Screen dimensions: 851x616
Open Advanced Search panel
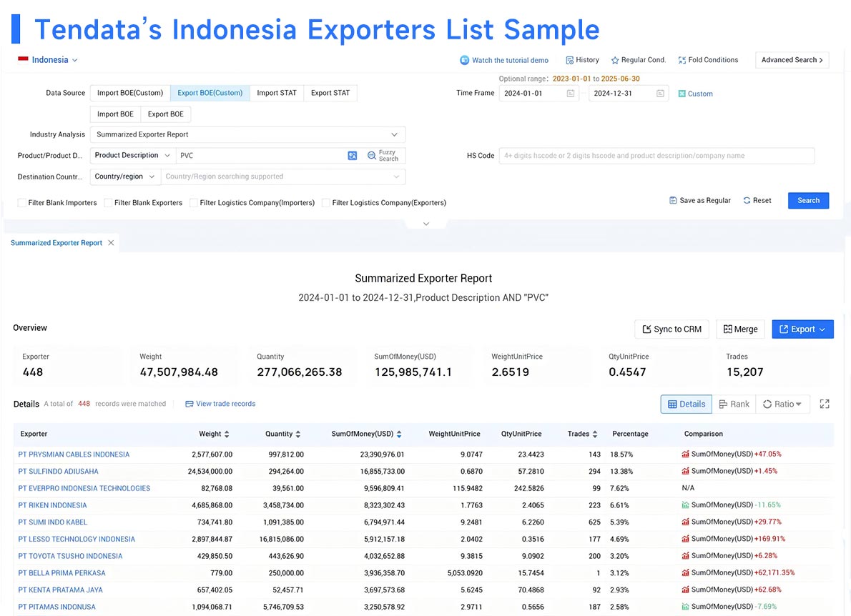click(x=792, y=60)
